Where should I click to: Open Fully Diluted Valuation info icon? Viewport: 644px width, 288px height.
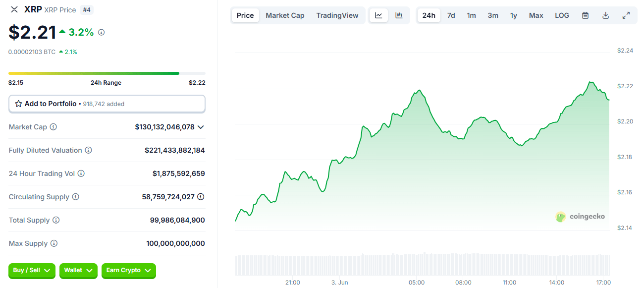tap(88, 150)
